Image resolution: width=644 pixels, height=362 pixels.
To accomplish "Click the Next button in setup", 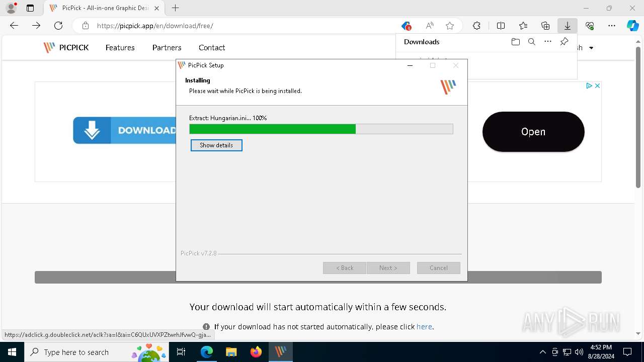I will (388, 268).
